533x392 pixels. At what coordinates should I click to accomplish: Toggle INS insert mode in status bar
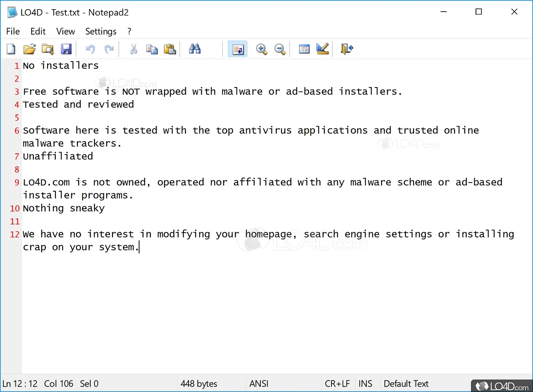[365, 384]
